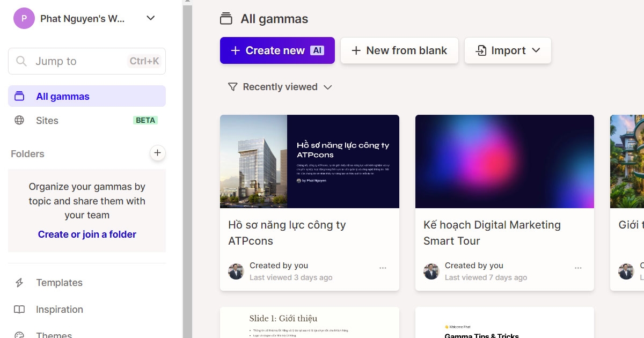Click the Inspiration book icon

coord(19,310)
